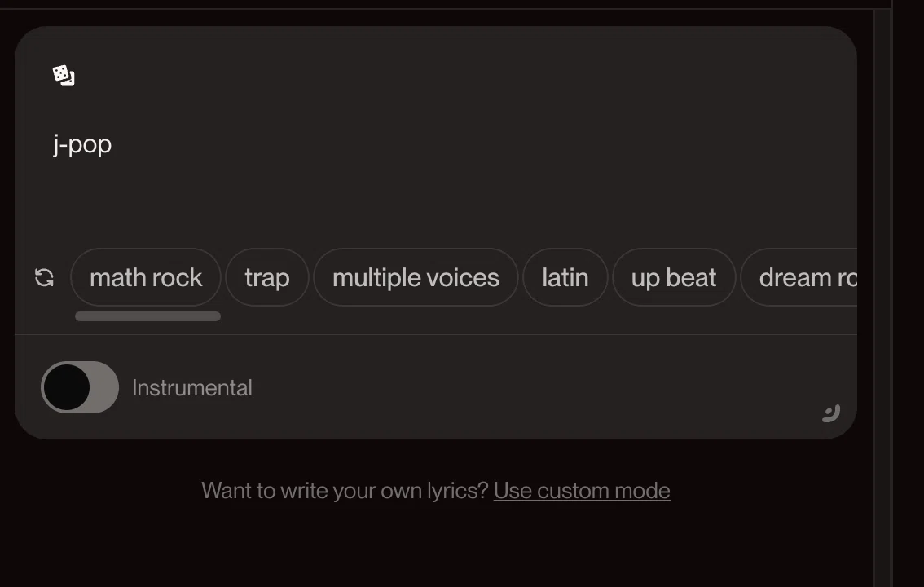
Task: Roll the dice for a random prompt
Action: [64, 76]
